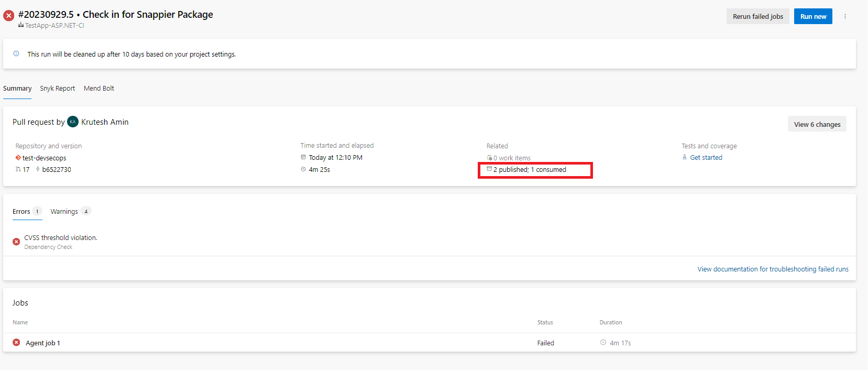This screenshot has width=868, height=370.
Task: Click the Run new button
Action: [812, 16]
